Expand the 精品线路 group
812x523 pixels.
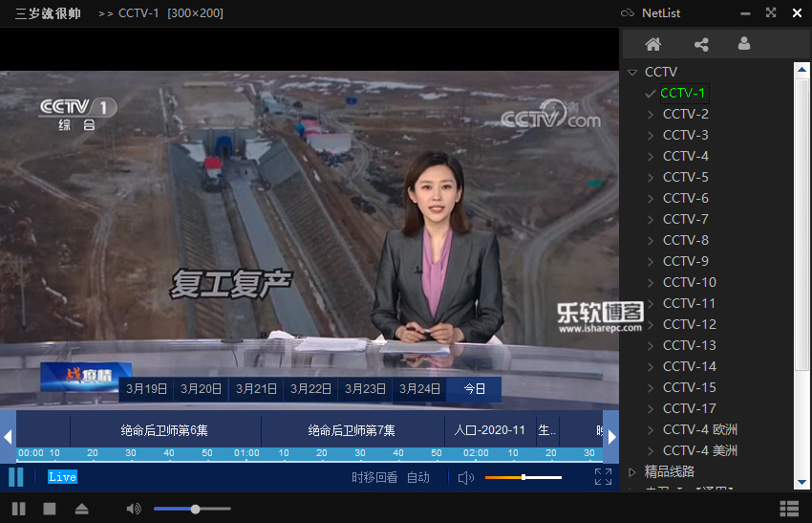tap(632, 471)
